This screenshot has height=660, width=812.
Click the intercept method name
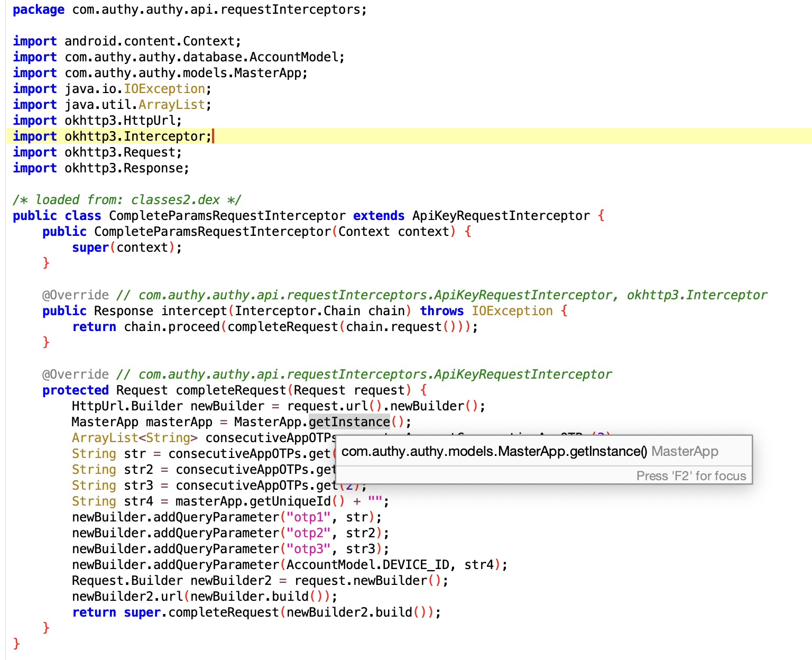coord(194,311)
